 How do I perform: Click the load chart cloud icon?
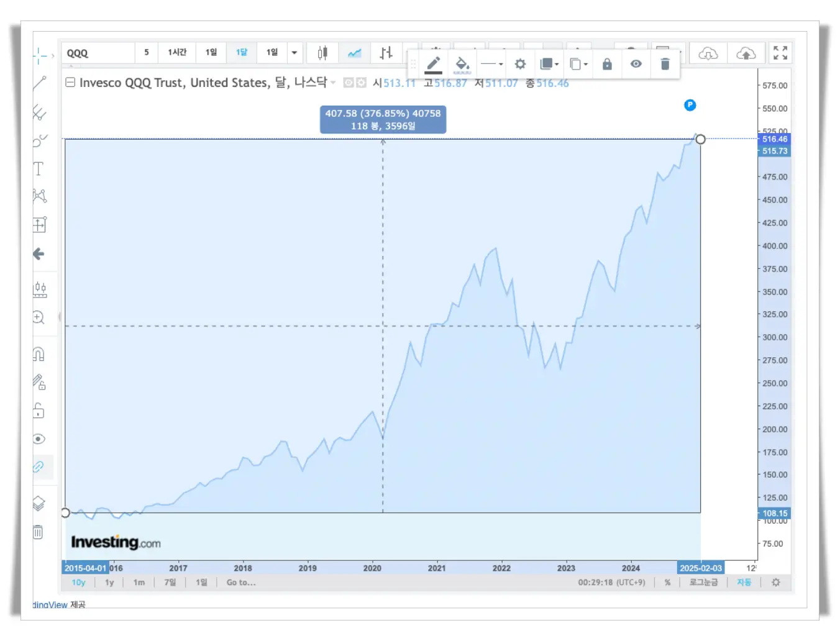point(708,53)
